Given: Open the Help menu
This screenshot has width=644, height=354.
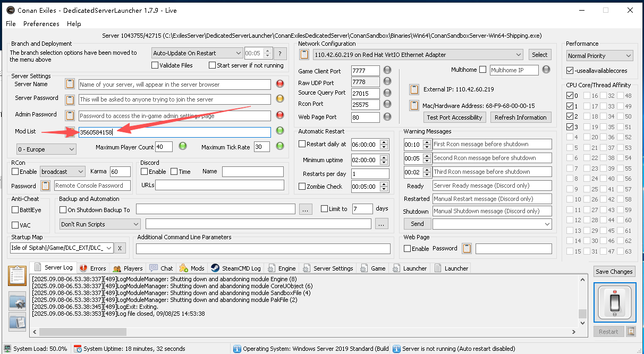Looking at the screenshot, I should point(74,24).
